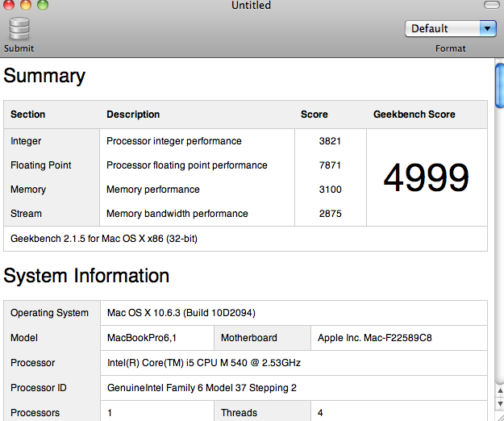Click the Submit database icon
Image resolution: width=504 pixels, height=421 pixels.
pyautogui.click(x=19, y=29)
